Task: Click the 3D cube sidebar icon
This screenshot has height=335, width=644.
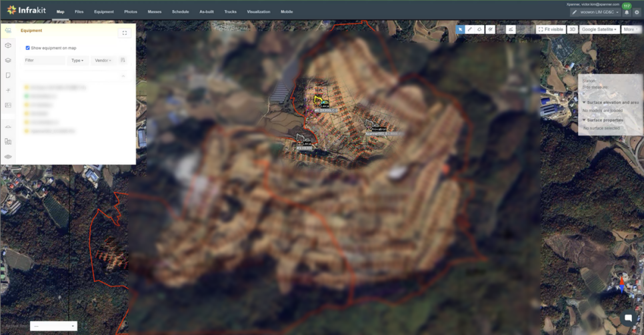Action: 8,45
